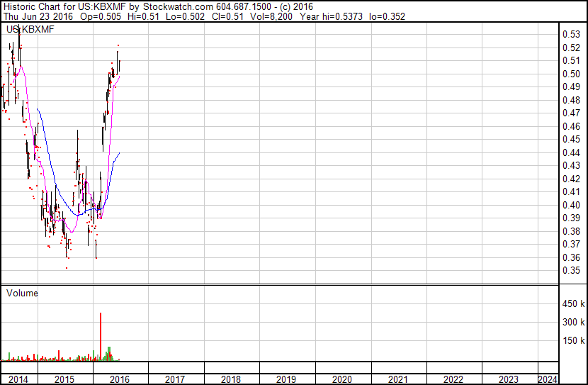This screenshot has width=588, height=385.
Task: Click the 2020 year label
Action: (x=342, y=379)
